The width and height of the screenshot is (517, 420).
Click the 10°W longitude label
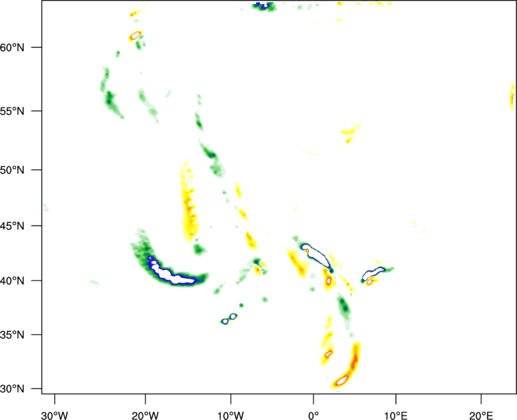[x=231, y=415]
